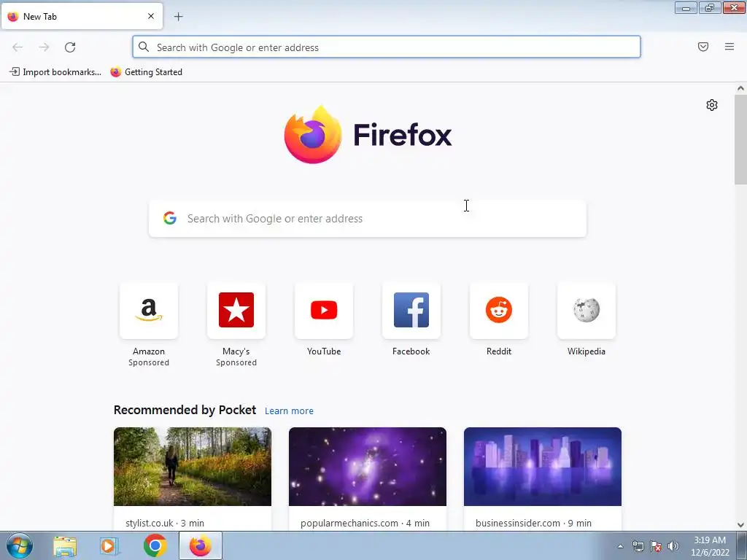Viewport: 747px width, 560px height.
Task: Click the volume speaker tray icon
Action: [673, 546]
